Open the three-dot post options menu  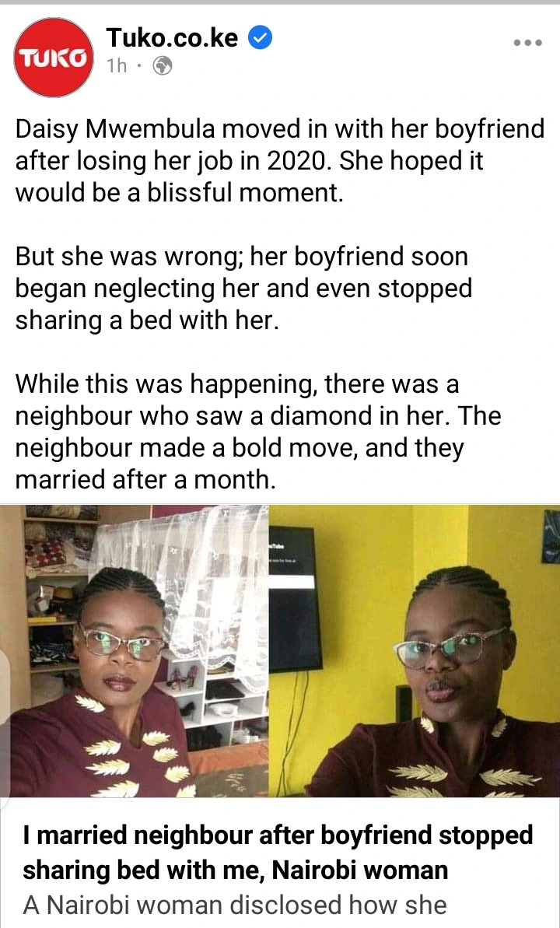click(x=527, y=43)
